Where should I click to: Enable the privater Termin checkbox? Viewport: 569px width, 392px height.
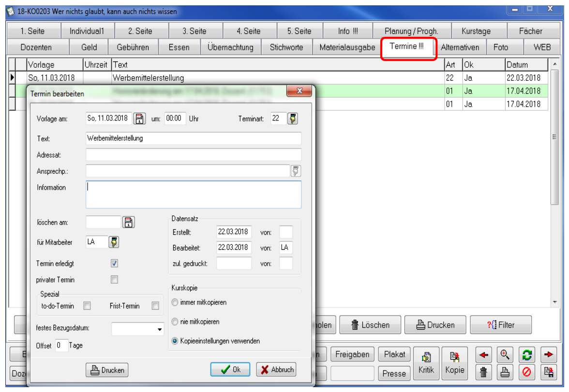(114, 280)
